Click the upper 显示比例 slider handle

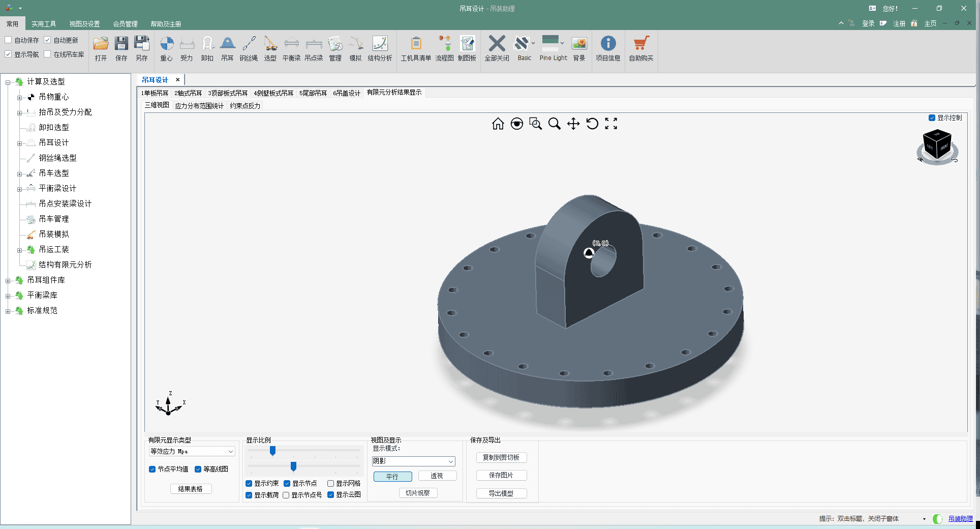pyautogui.click(x=273, y=451)
